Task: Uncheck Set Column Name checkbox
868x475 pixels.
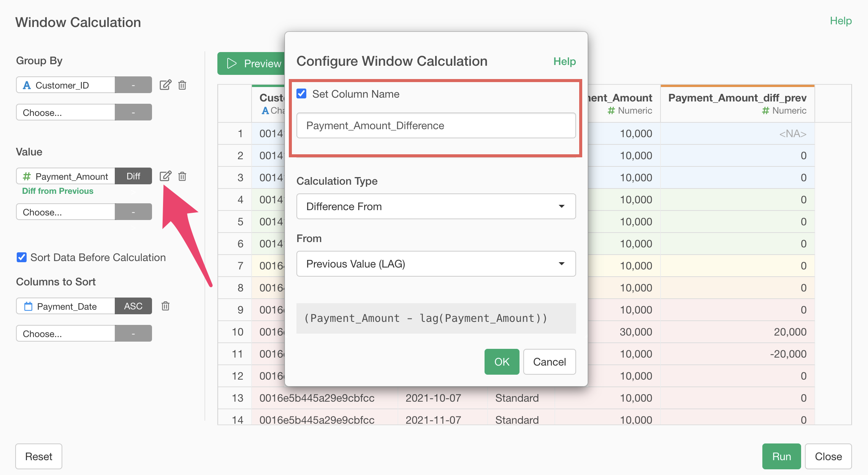Action: tap(302, 94)
